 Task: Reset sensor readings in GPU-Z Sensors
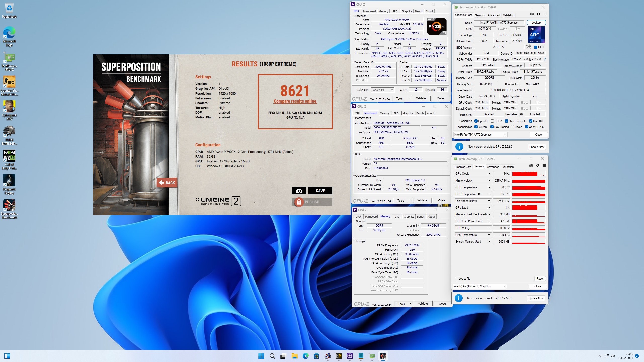tap(540, 279)
